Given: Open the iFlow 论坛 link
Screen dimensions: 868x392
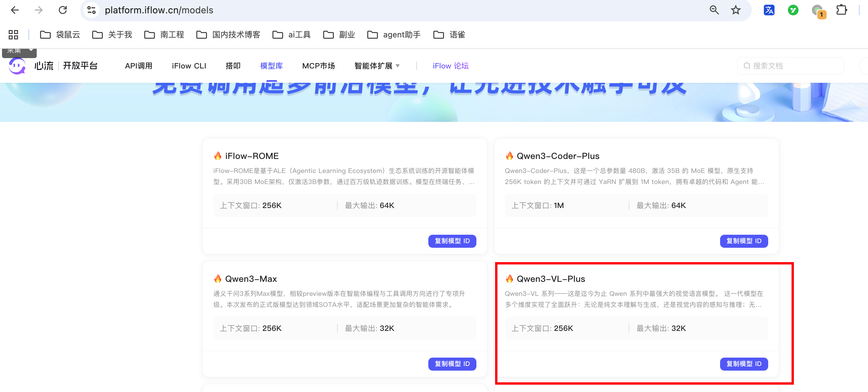Looking at the screenshot, I should coord(450,66).
